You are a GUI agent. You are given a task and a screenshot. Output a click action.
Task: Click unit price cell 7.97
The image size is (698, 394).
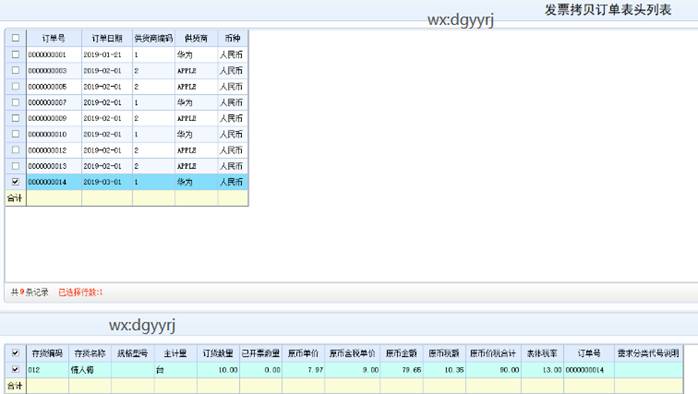(303, 370)
